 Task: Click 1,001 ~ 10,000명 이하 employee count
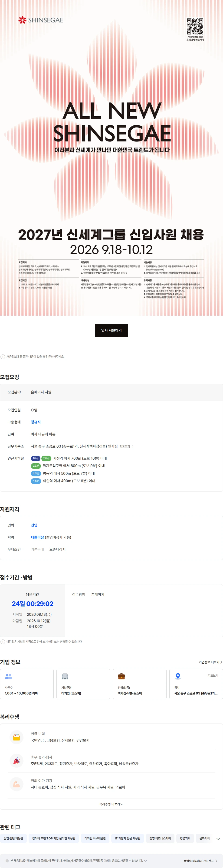click(21, 693)
